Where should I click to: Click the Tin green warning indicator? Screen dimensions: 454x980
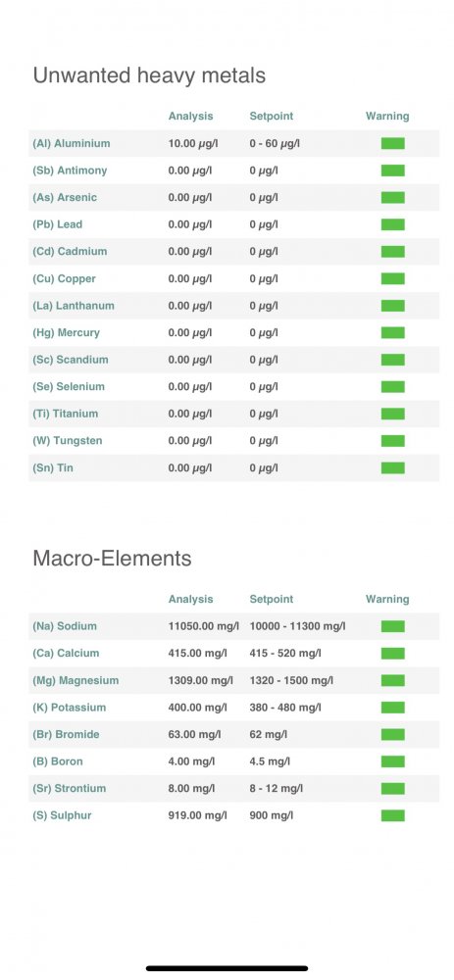393,467
